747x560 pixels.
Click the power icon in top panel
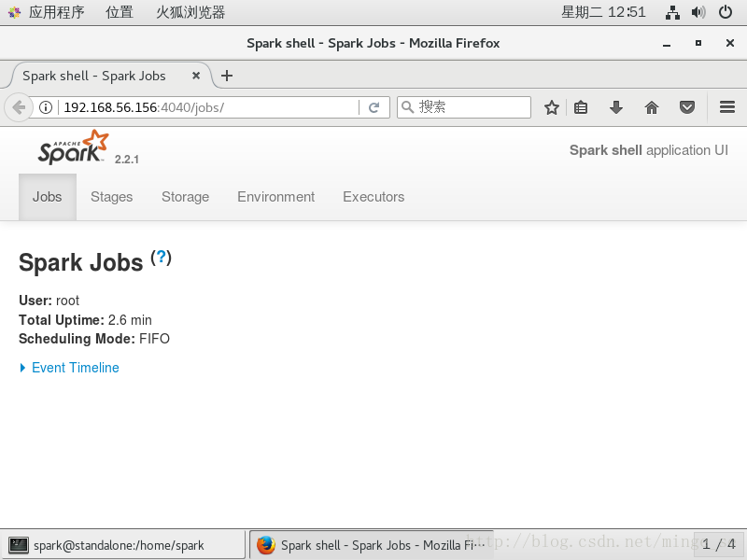726,12
